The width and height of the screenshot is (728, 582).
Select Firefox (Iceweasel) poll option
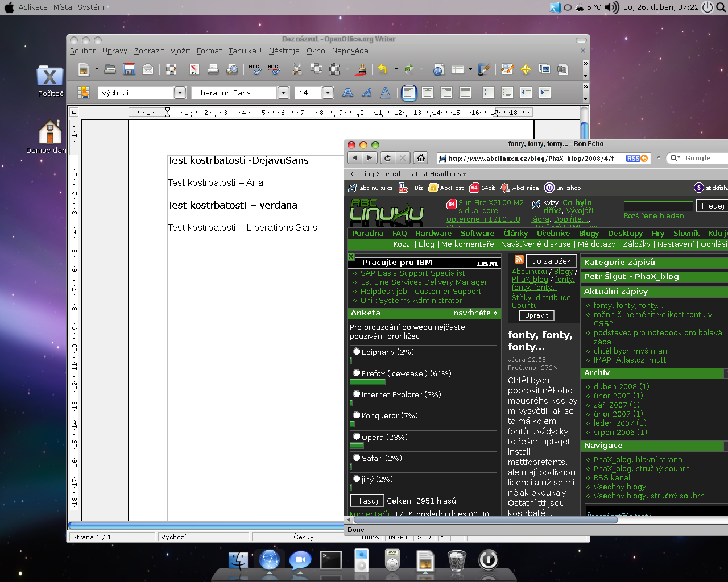(x=357, y=373)
